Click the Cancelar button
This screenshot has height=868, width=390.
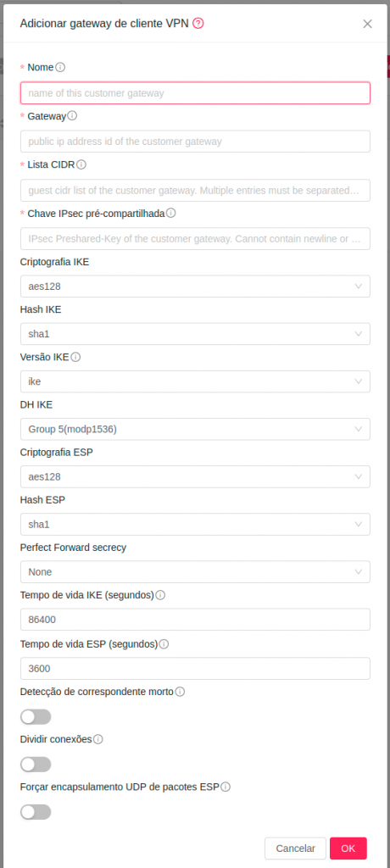pos(295,848)
